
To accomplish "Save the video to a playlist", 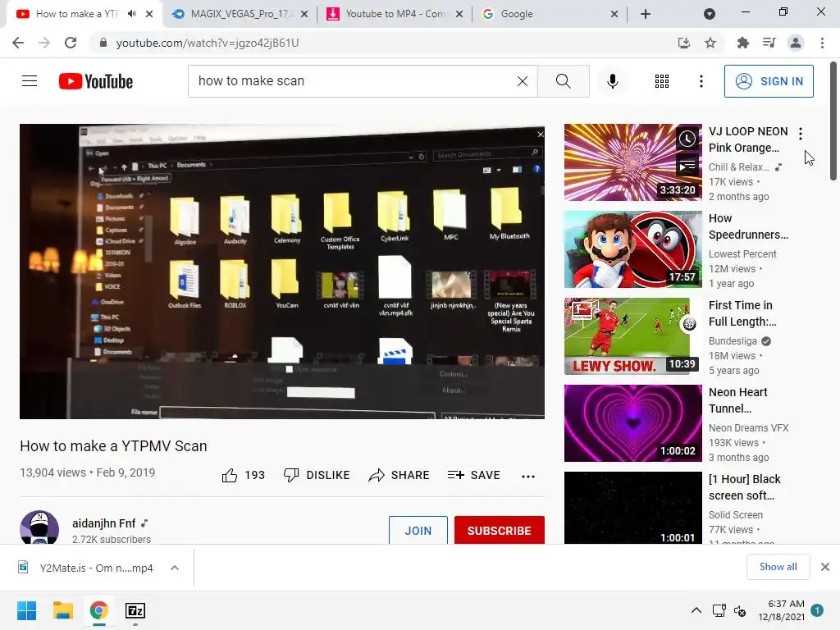I will (473, 475).
